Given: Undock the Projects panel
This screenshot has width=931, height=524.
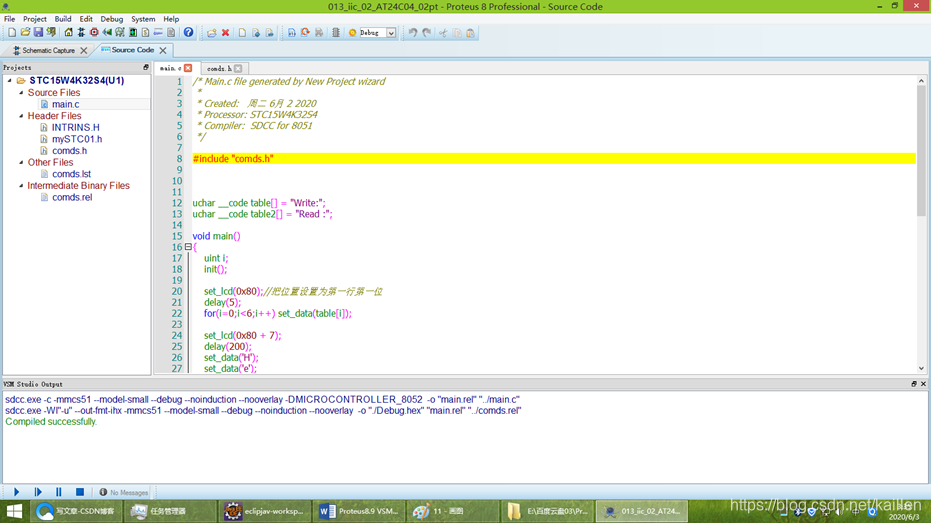Looking at the screenshot, I should tap(145, 67).
